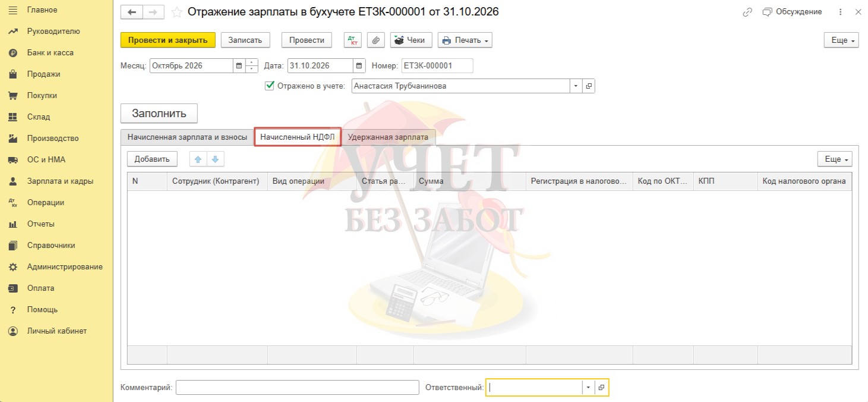The image size is (868, 402).
Task: Open the table's Еще menu
Action: click(x=835, y=159)
